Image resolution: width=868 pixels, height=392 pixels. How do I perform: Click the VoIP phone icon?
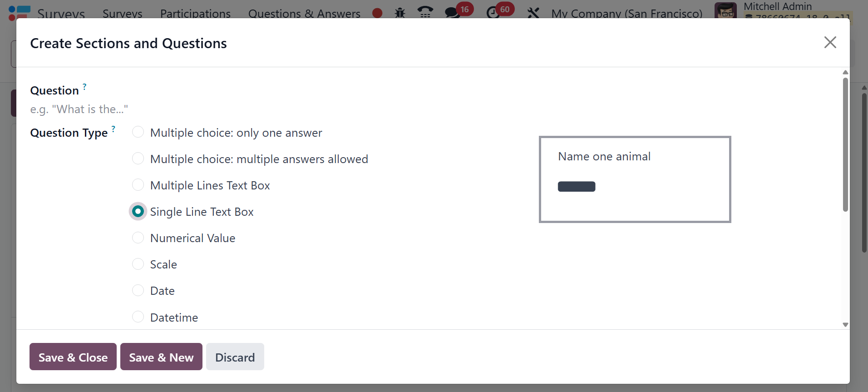point(425,12)
